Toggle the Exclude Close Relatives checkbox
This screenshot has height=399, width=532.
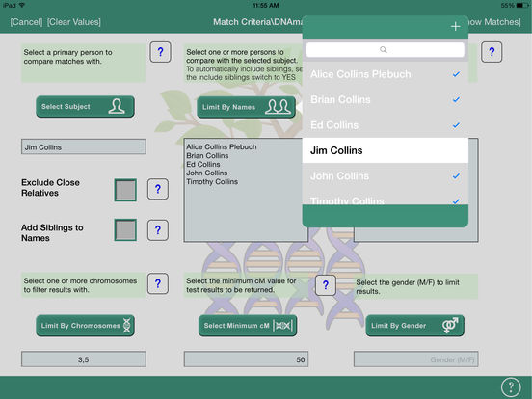[125, 190]
